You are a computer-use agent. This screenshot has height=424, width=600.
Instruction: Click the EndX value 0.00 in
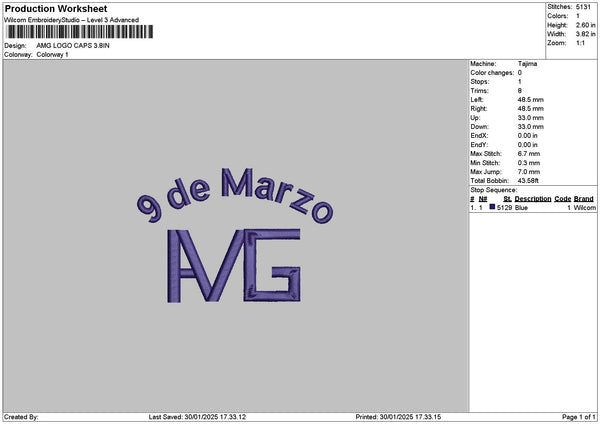point(527,136)
